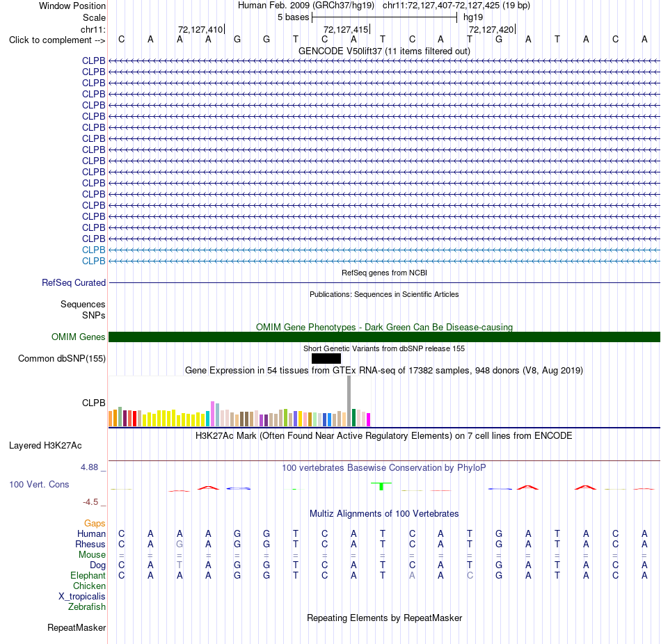Click the RefSeq genes from NCBI title
This screenshot has height=644, width=661.
click(x=384, y=273)
